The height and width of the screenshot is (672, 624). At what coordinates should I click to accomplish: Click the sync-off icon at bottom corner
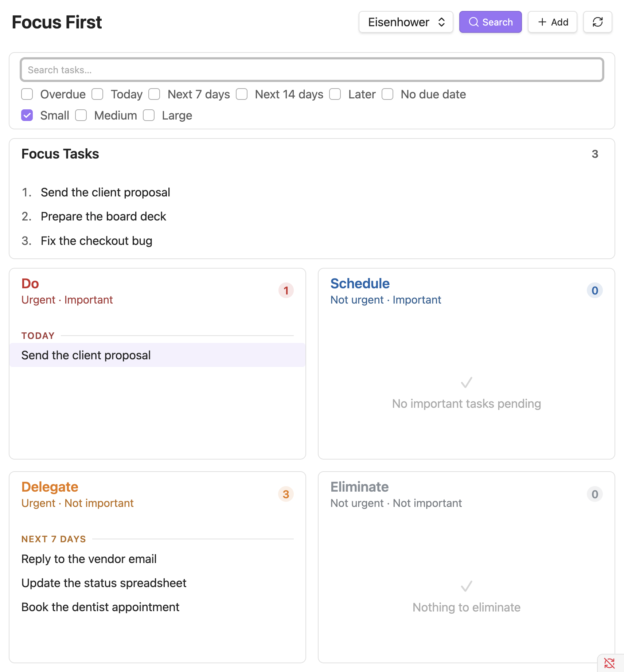tap(609, 663)
